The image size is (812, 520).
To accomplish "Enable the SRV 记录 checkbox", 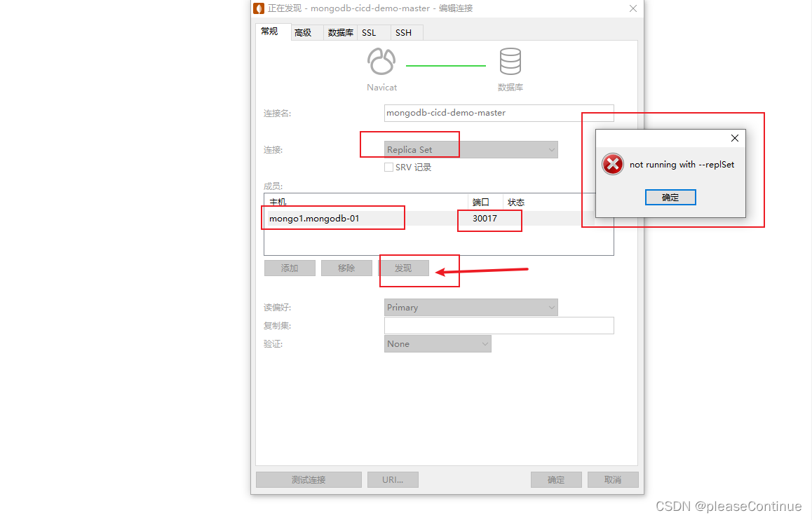I will click(388, 167).
